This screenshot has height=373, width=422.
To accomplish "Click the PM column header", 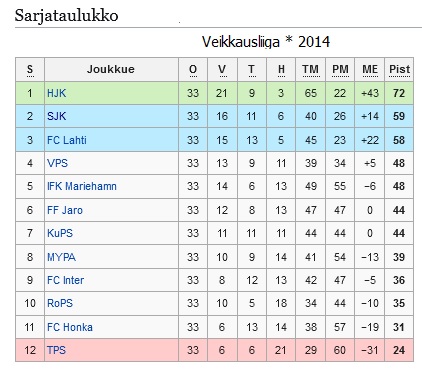I will point(340,69).
